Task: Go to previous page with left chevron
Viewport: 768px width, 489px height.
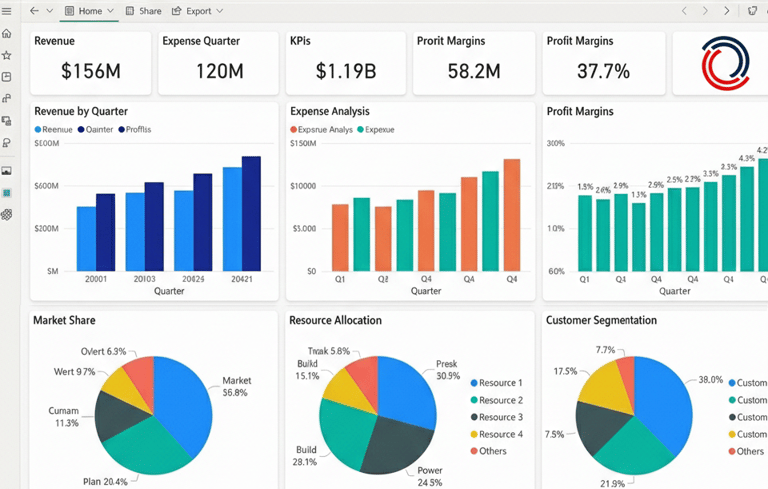Action: tap(684, 11)
